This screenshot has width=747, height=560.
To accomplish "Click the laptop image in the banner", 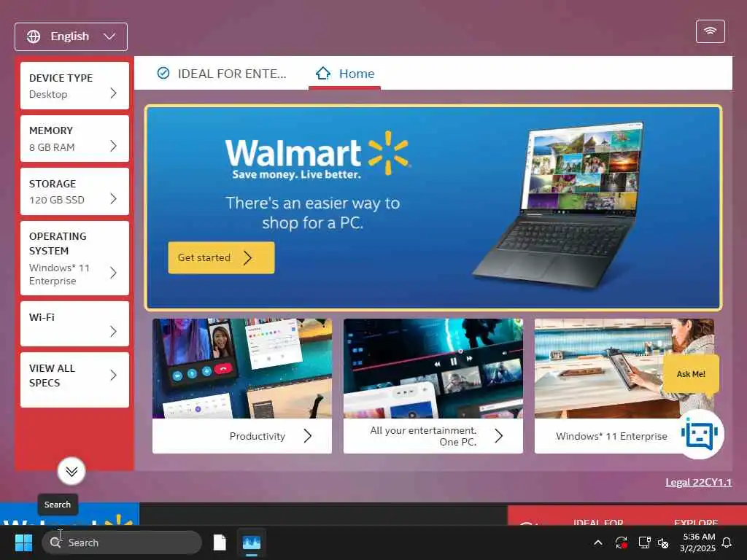I will pyautogui.click(x=560, y=205).
